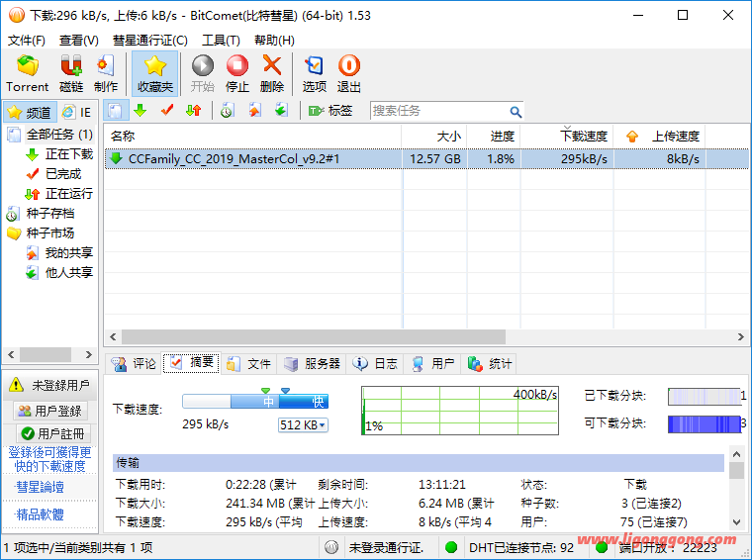Select 全部任务 (1) in sidebar

click(59, 135)
